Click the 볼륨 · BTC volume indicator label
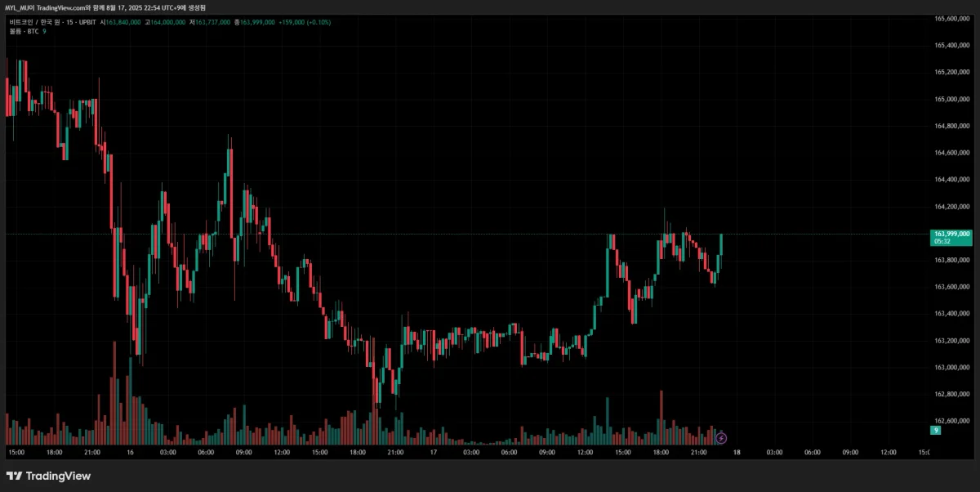The image size is (980, 492). point(24,31)
